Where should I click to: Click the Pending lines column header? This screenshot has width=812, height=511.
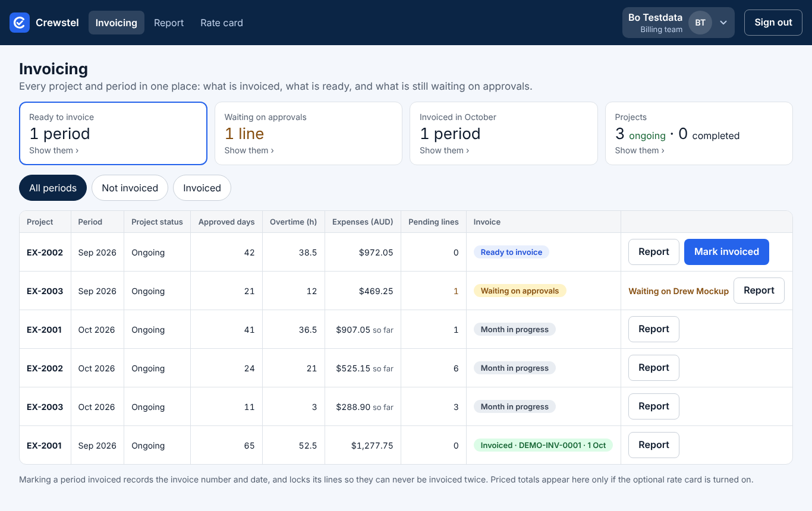(x=433, y=222)
